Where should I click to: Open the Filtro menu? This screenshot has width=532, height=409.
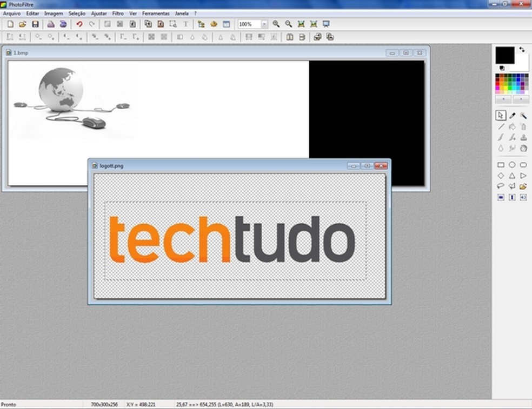pyautogui.click(x=117, y=13)
